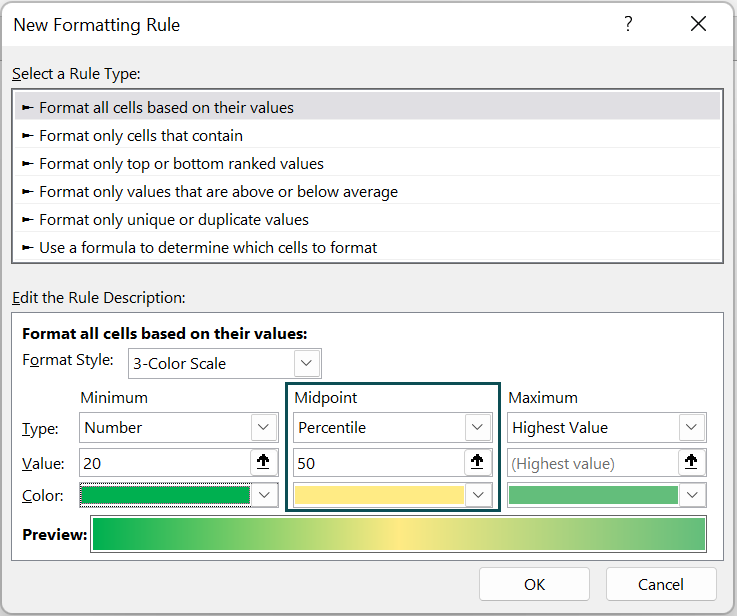Select 'Format only top or bottom ranked values'
Viewport: 737px width, 616px height.
click(x=367, y=164)
